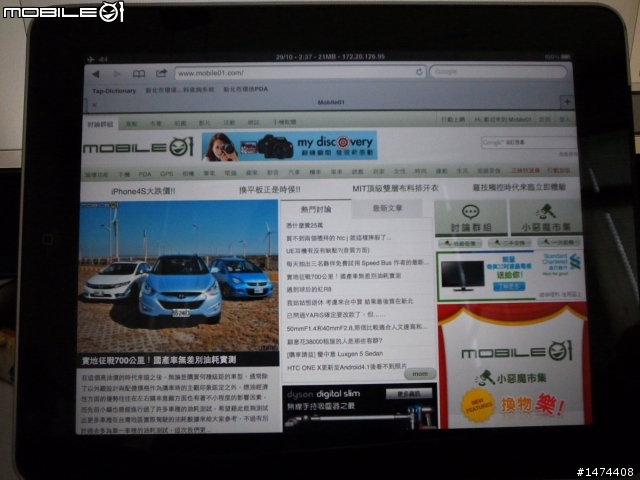Open the UE耳機有沒有缺點 discussion
This screenshot has width=640, height=480.
tap(327, 250)
